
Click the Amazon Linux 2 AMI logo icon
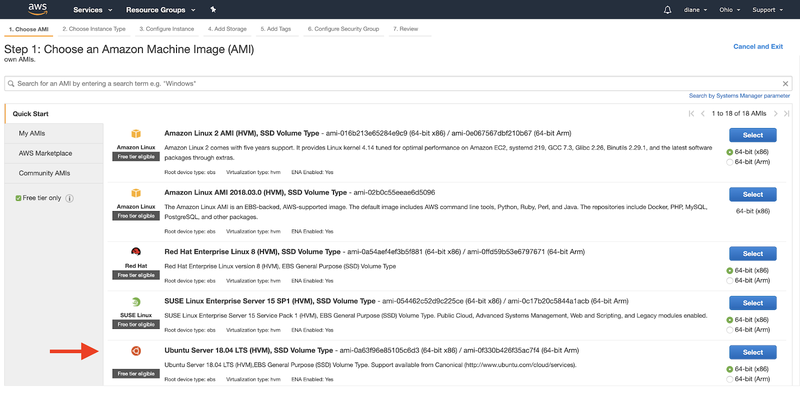136,134
